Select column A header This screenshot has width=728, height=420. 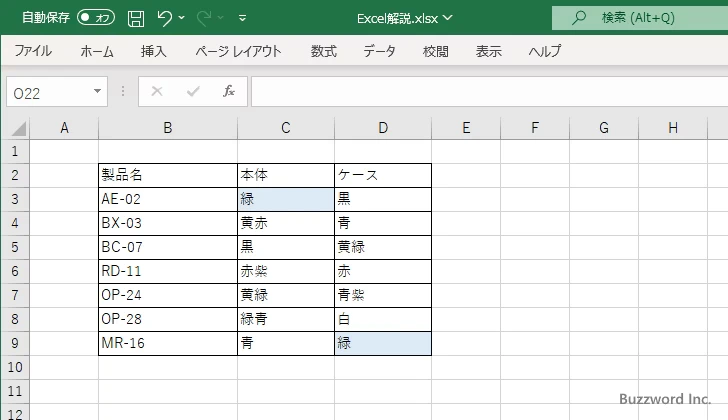[65, 128]
